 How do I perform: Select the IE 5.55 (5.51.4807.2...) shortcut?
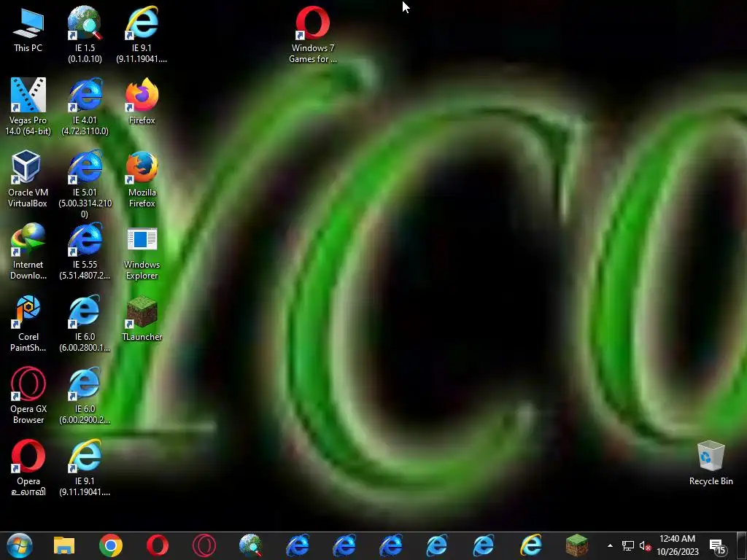pyautogui.click(x=85, y=252)
